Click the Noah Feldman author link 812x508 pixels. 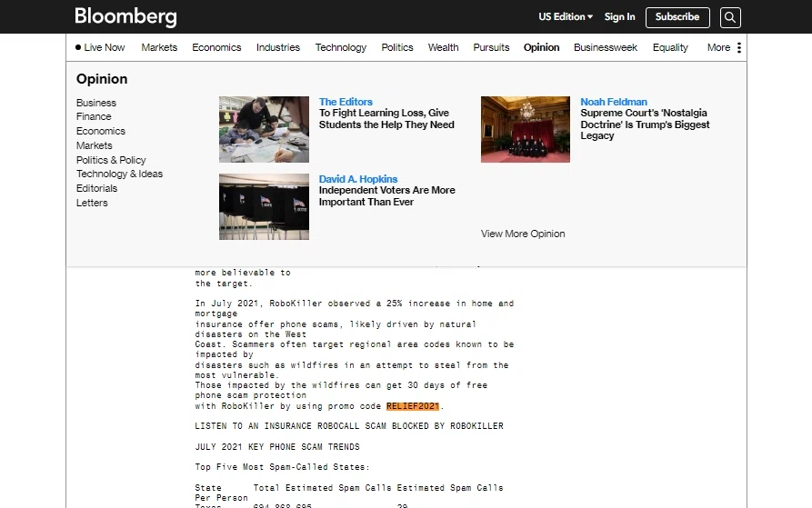click(614, 102)
